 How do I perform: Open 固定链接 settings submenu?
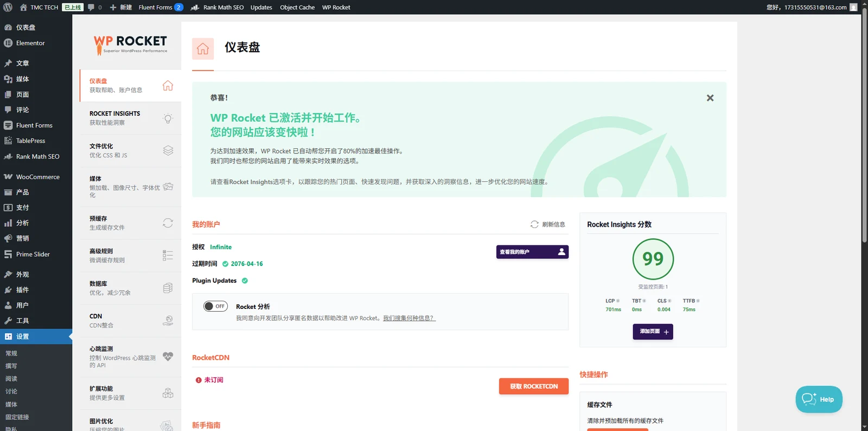coord(17,417)
